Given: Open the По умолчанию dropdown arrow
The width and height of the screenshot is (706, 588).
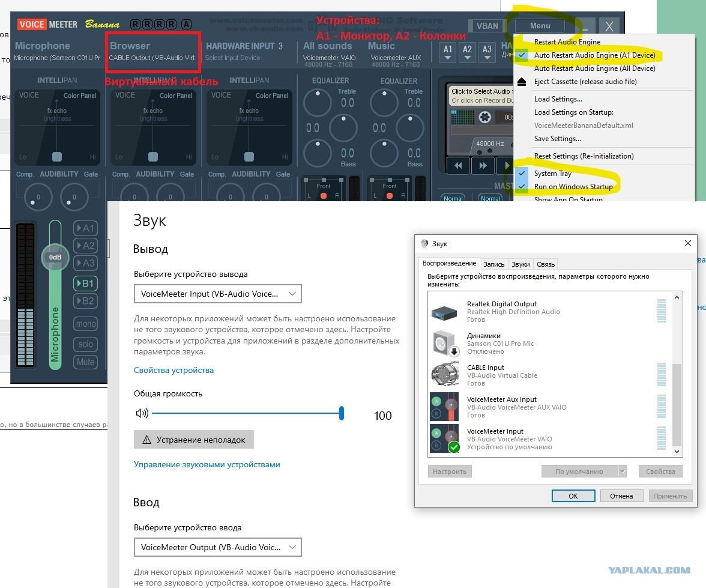Looking at the screenshot, I should click(x=622, y=471).
